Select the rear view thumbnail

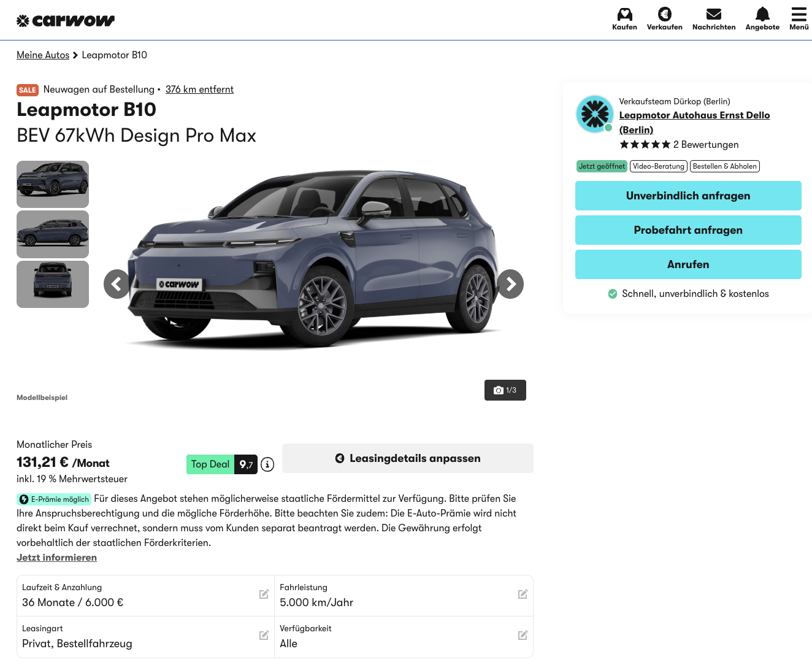point(53,284)
